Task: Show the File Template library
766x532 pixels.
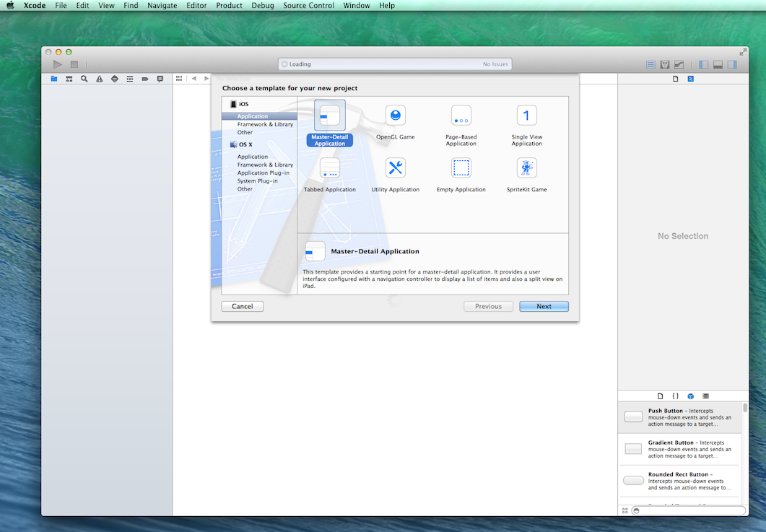Action: tap(661, 396)
